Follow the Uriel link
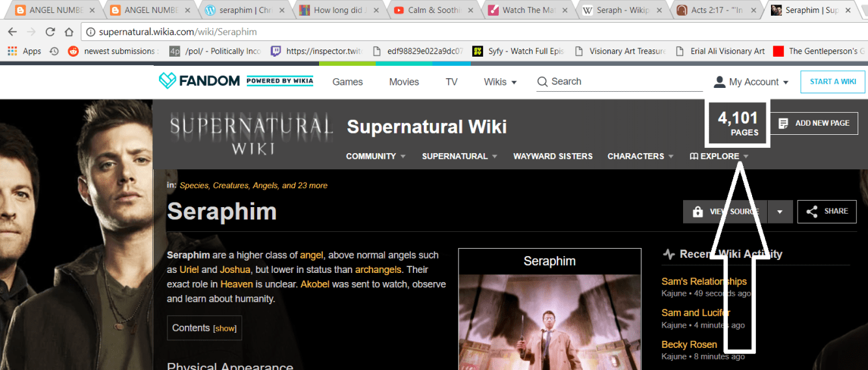868x370 pixels. (x=189, y=270)
